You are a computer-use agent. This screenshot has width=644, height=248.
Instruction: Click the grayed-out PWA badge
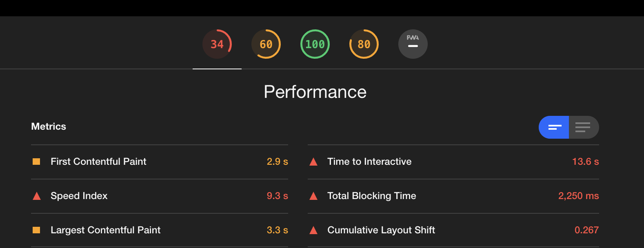[x=413, y=44]
